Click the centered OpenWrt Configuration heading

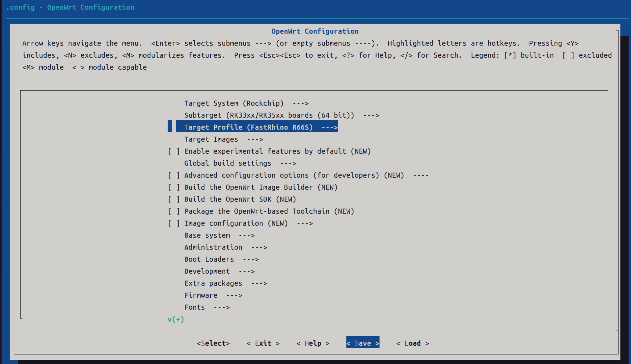click(x=315, y=31)
